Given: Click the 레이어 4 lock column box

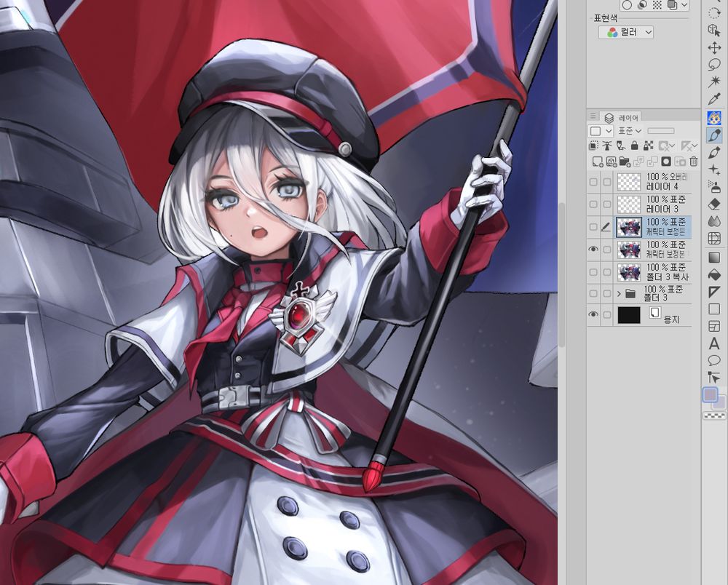Looking at the screenshot, I should [x=607, y=182].
